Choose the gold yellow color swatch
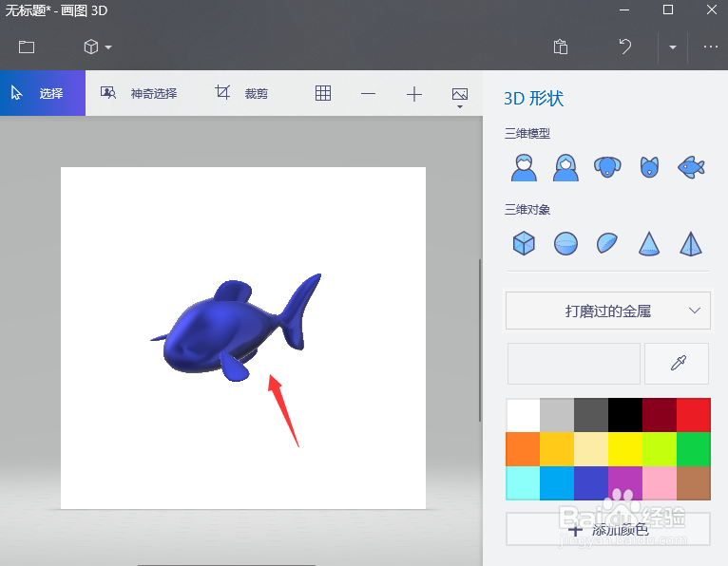This screenshot has height=566, width=728. click(x=557, y=449)
